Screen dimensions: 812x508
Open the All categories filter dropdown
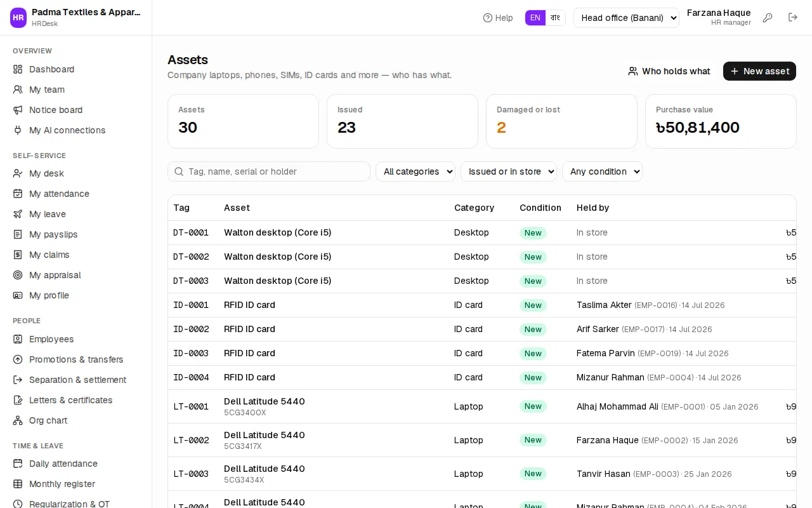tap(416, 171)
